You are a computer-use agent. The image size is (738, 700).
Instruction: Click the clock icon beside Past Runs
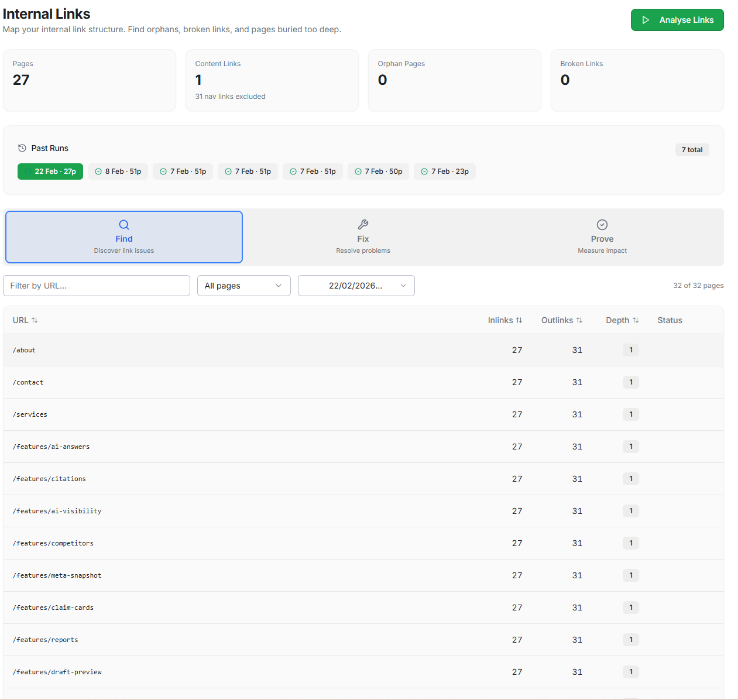tap(22, 148)
